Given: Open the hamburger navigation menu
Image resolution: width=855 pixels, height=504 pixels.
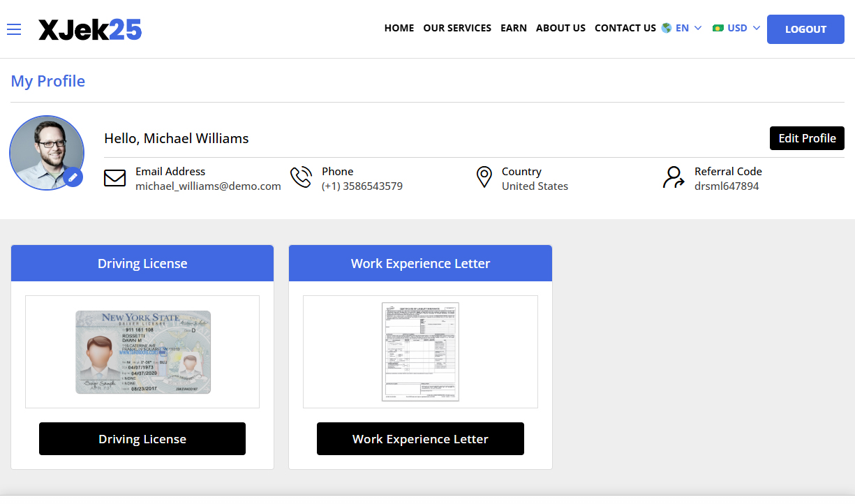Looking at the screenshot, I should tap(14, 29).
